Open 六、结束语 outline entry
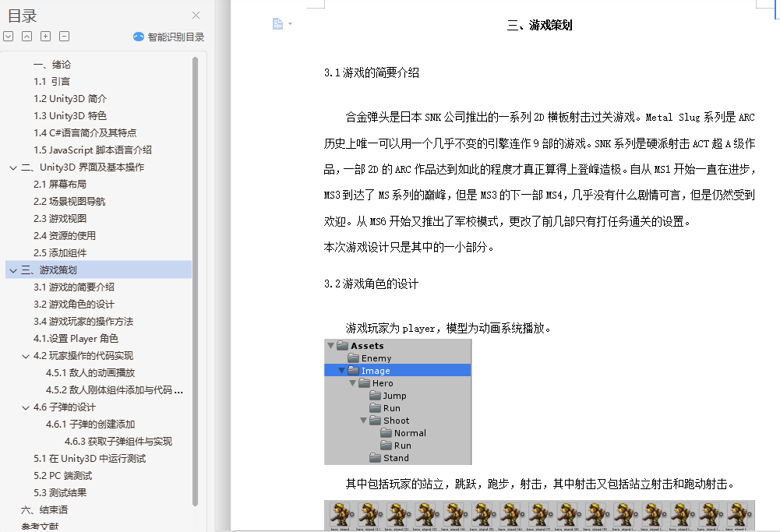The width and height of the screenshot is (780, 532). 44,510
